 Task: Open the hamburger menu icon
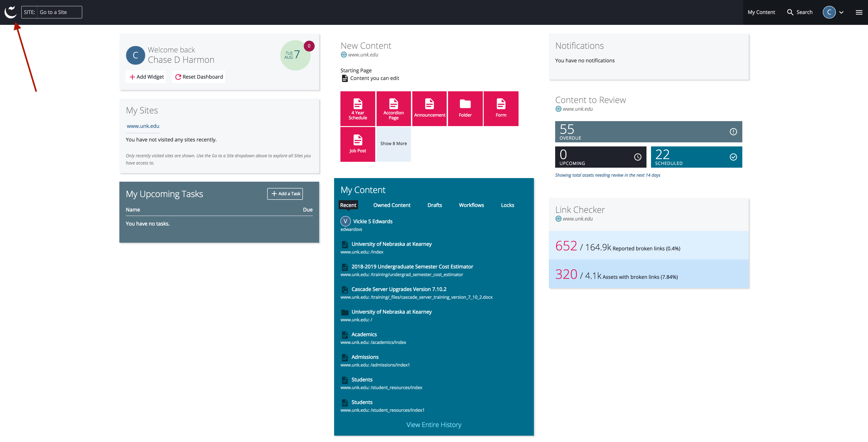click(859, 12)
